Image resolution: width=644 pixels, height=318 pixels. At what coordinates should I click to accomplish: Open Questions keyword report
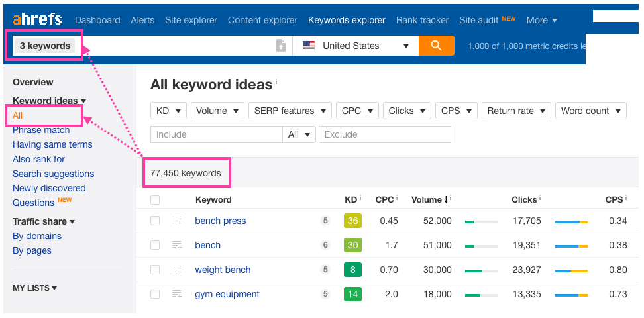33,203
